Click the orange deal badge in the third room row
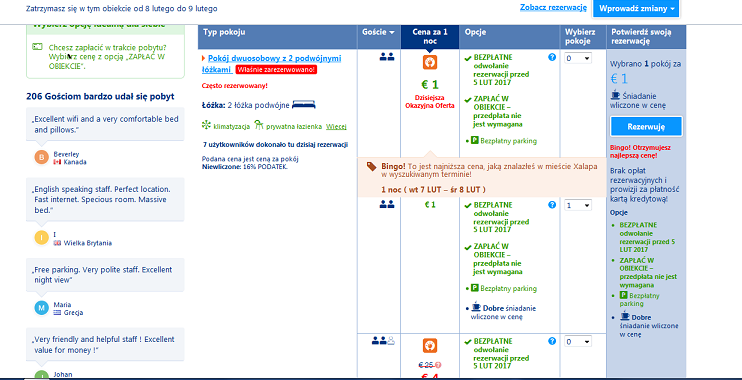This screenshot has width=742, height=380. (x=430, y=345)
